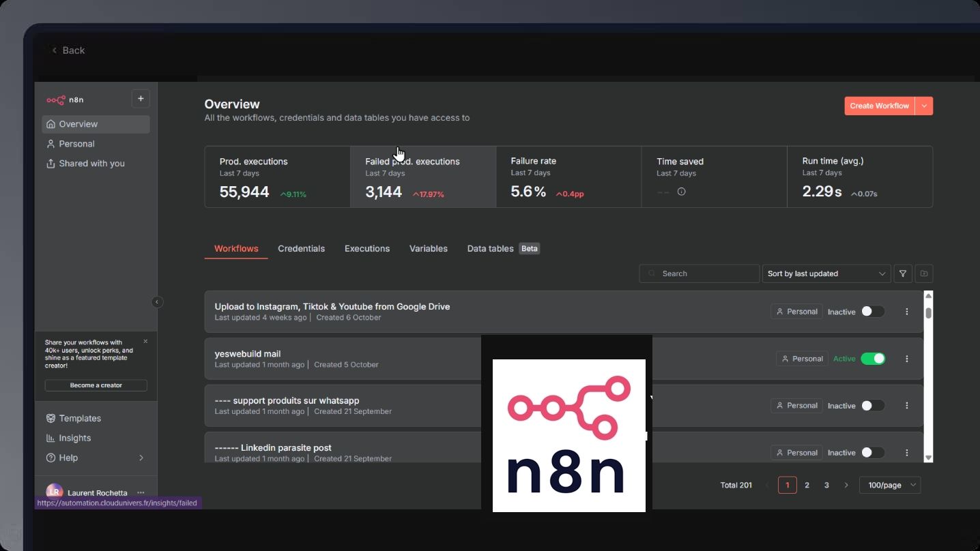Deactivate the yeswebuild mail workflow toggle
The width and height of the screenshot is (980, 551).
click(872, 359)
